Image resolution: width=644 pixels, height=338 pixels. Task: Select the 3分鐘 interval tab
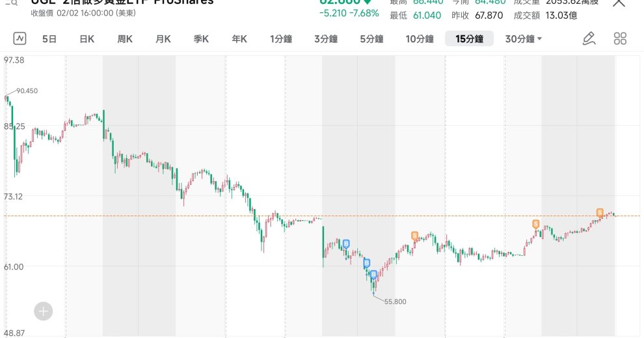(325, 39)
